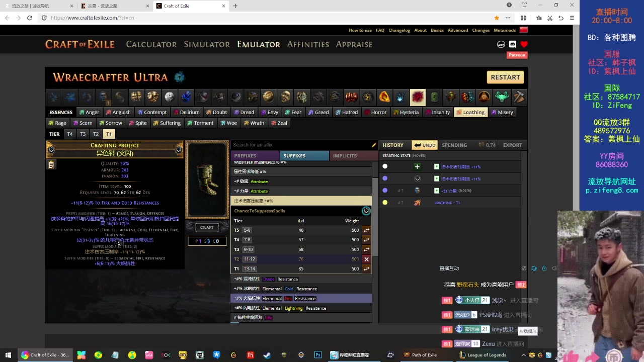Expand the 每秒生命回复 Life affix row
644x362 pixels.
[301, 318]
